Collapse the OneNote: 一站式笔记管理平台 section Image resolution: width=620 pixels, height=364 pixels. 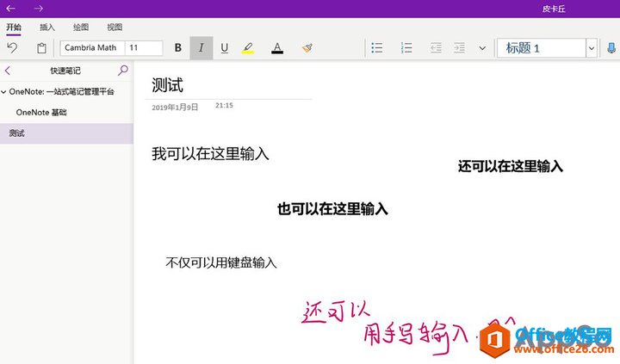pos(4,91)
